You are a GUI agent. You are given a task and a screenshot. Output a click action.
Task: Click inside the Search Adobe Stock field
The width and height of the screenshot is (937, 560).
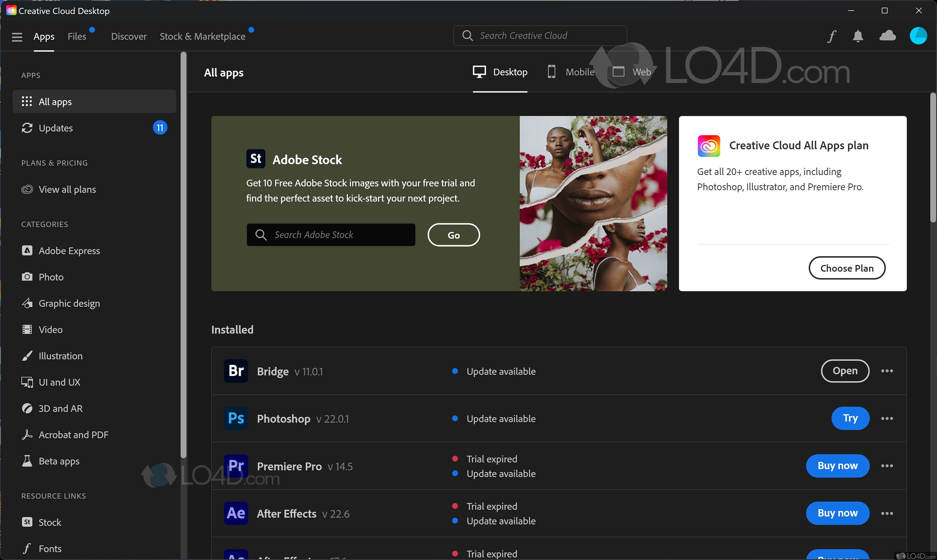click(331, 234)
